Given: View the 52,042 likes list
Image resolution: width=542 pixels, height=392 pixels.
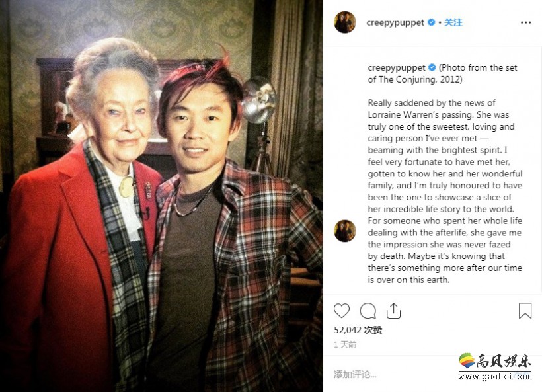Looking at the screenshot, I should (358, 330).
